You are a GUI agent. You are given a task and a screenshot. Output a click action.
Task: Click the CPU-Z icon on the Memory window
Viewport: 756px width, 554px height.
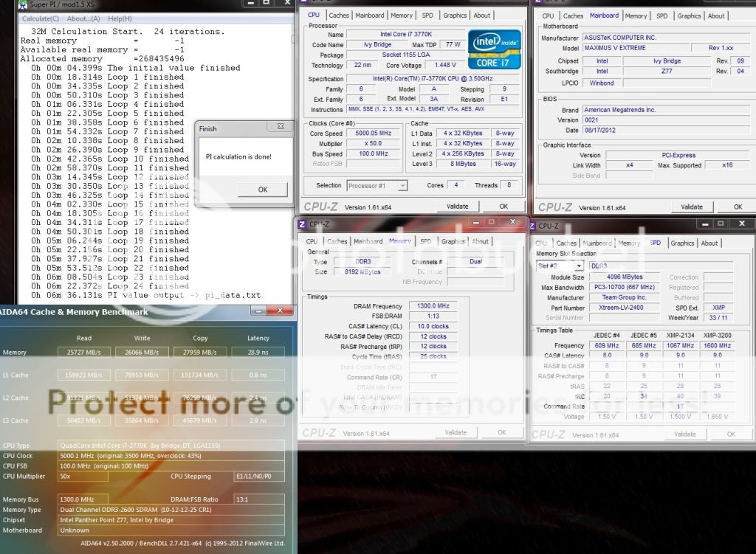[x=303, y=224]
